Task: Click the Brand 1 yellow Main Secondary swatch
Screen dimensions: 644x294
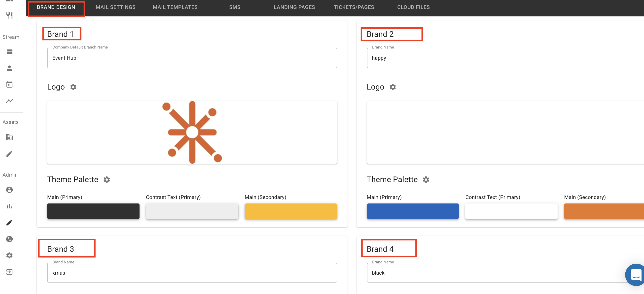Action: (x=290, y=211)
